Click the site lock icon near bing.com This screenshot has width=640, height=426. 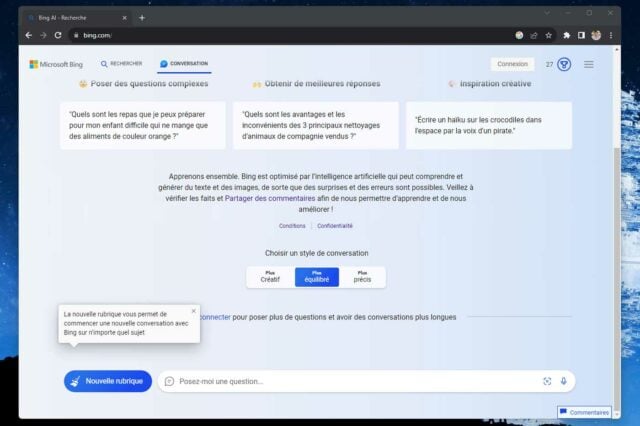point(76,36)
